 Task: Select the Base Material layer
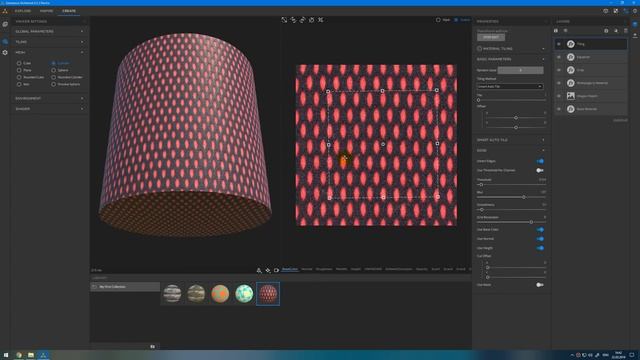591,109
